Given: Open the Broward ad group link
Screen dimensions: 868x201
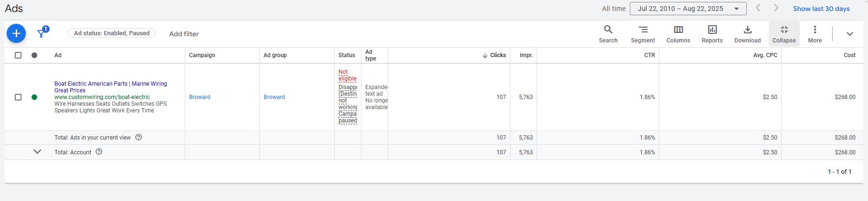Looking at the screenshot, I should (274, 97).
